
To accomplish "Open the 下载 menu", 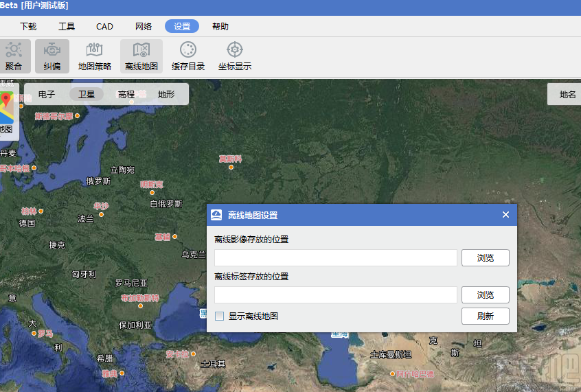I will tap(28, 26).
